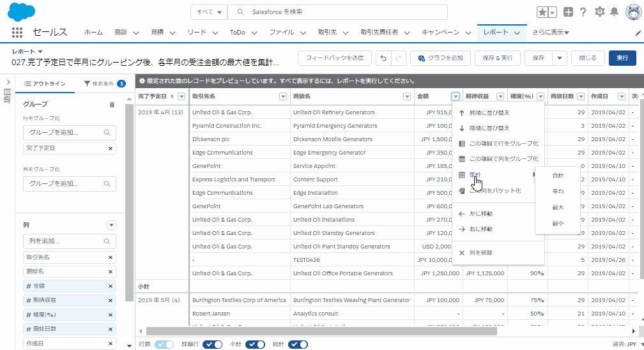644x350 pixels.
Task: Delete groups with trash icon
Action: click(x=112, y=104)
